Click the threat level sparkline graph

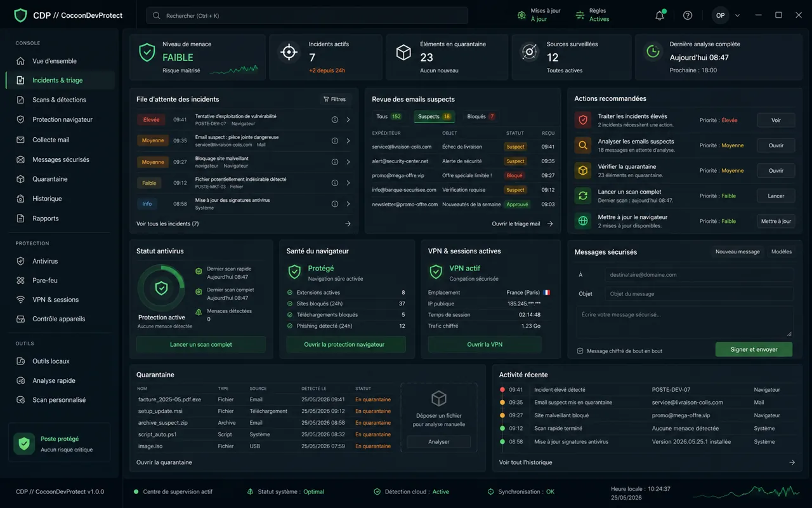pos(234,69)
